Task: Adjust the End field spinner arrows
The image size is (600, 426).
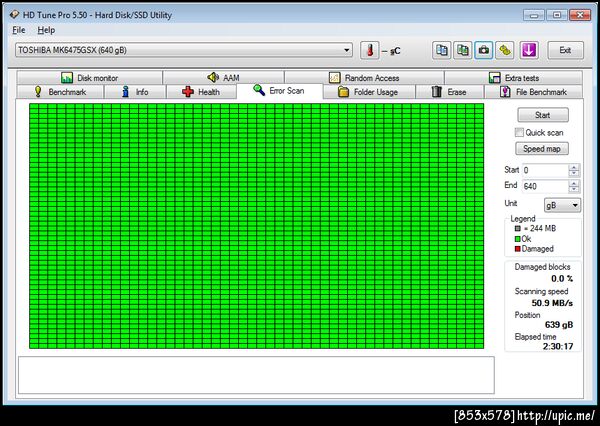Action: 574,186
